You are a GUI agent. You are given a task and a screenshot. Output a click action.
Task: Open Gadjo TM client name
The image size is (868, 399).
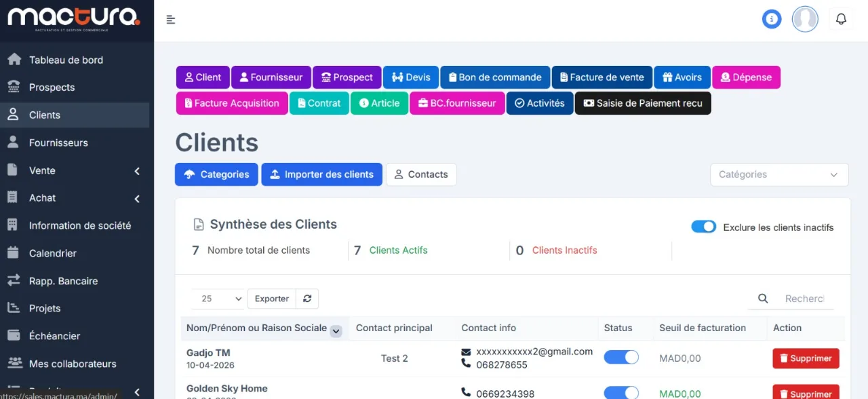[x=208, y=353]
